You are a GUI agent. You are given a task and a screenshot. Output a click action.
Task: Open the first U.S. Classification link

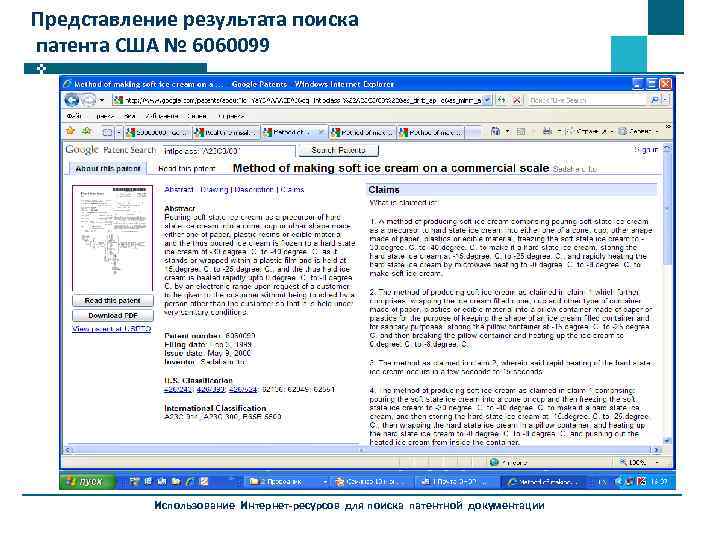coord(178,389)
